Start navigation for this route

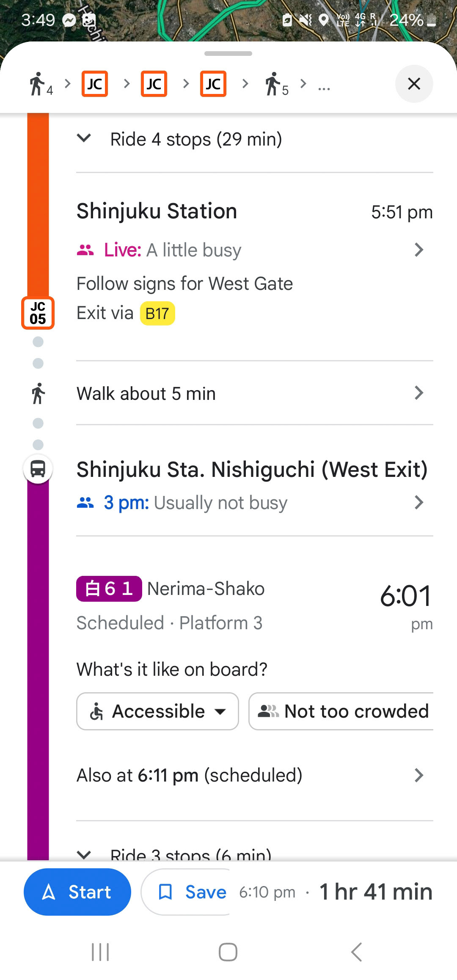point(77,892)
